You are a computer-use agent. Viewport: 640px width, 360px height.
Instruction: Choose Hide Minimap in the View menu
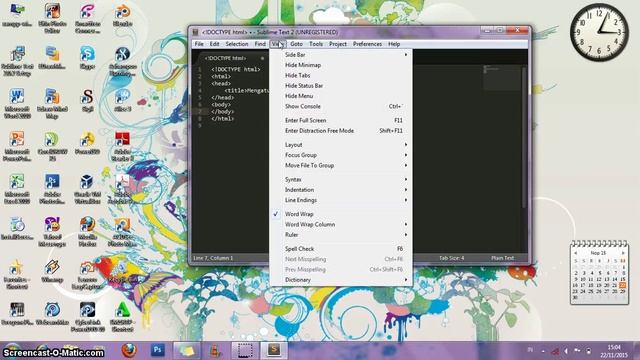(x=340, y=65)
